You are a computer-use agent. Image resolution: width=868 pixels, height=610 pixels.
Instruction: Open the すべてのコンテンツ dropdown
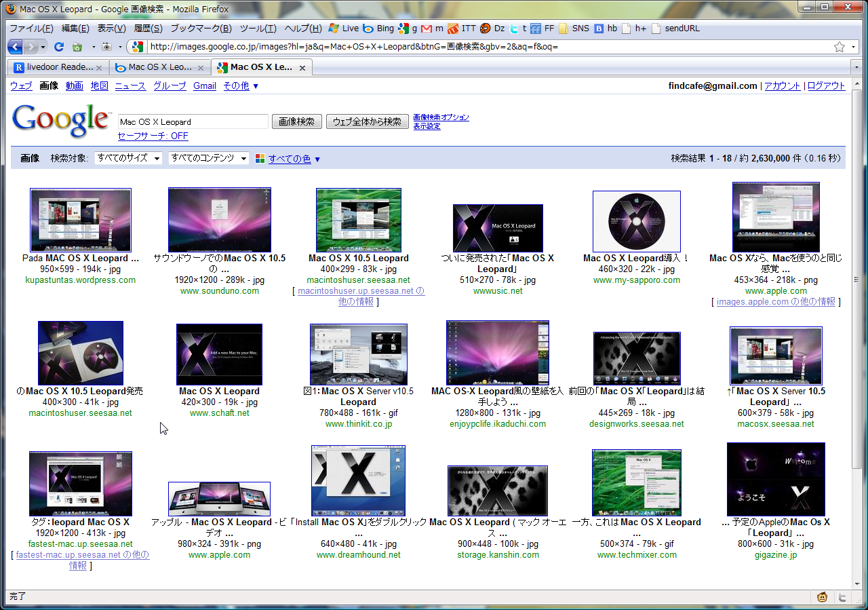click(x=209, y=158)
